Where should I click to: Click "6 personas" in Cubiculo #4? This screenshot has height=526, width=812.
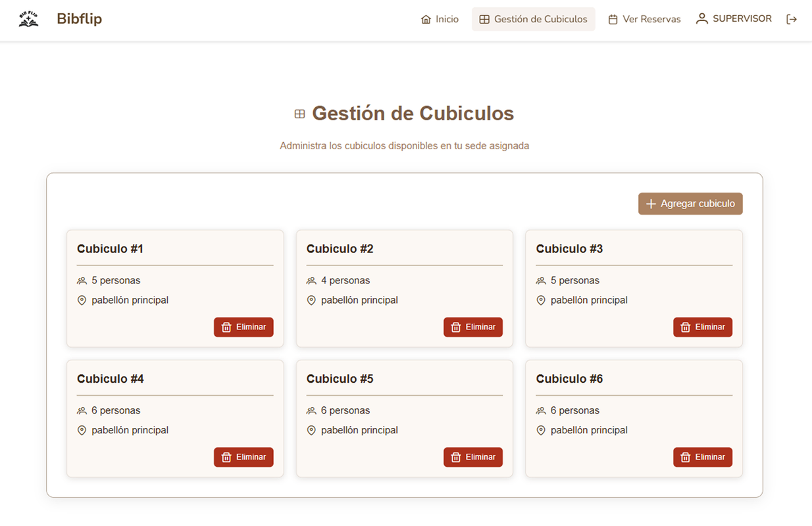[x=116, y=411]
